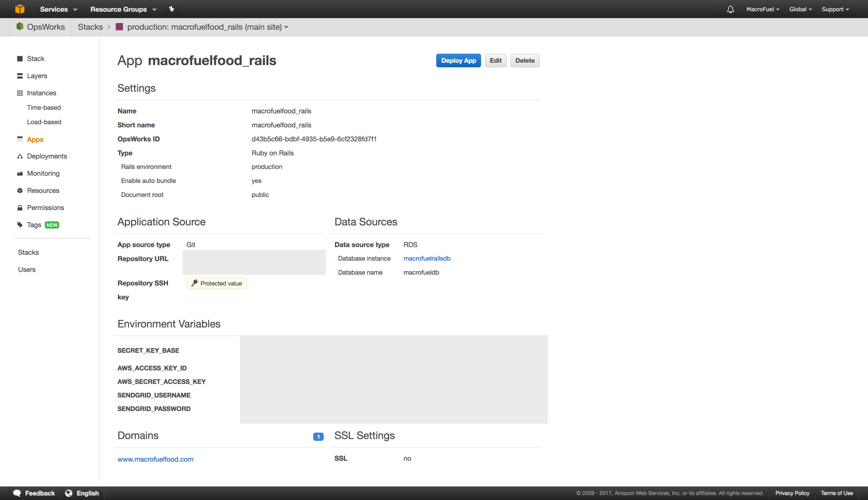868x500 pixels.
Task: Click the OpsWorks service icon
Action: (x=20, y=26)
